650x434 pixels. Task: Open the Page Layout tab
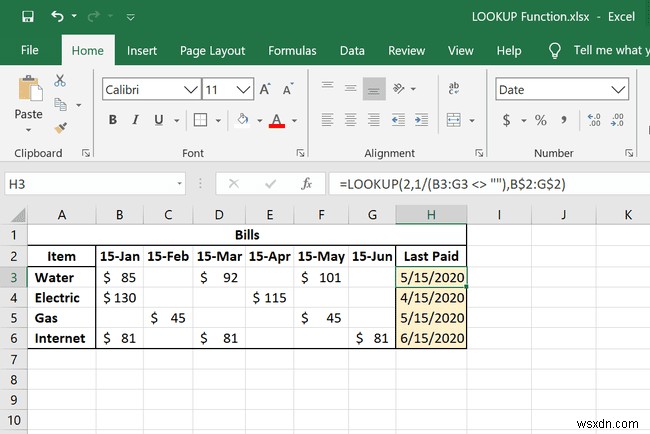[x=212, y=51]
